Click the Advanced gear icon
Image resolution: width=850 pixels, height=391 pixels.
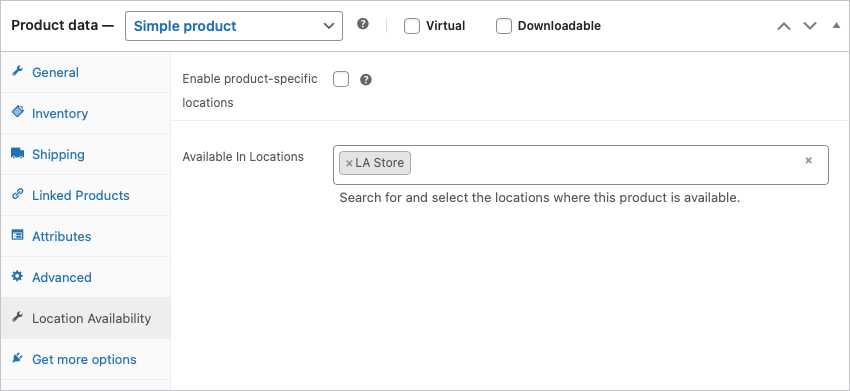pos(17,276)
